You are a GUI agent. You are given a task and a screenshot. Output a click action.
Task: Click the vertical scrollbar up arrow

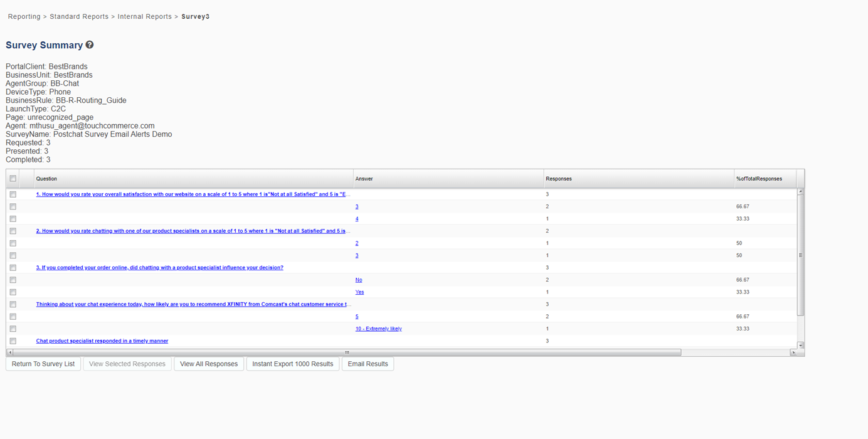click(x=800, y=192)
